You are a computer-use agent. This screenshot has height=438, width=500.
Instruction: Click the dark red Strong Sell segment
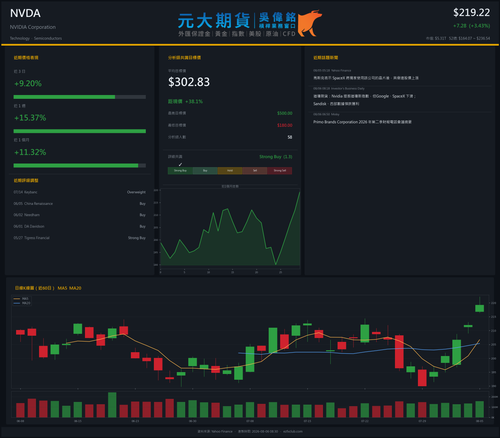click(280, 171)
